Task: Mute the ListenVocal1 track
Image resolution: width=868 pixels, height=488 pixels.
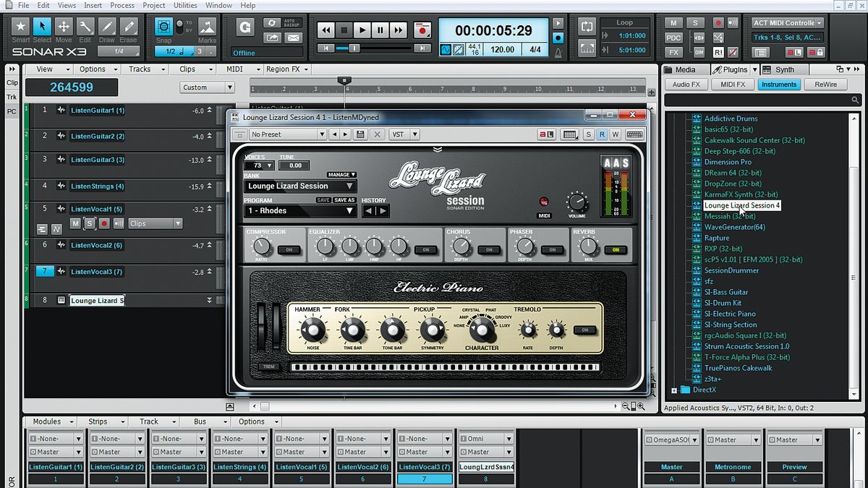Action: pos(75,223)
